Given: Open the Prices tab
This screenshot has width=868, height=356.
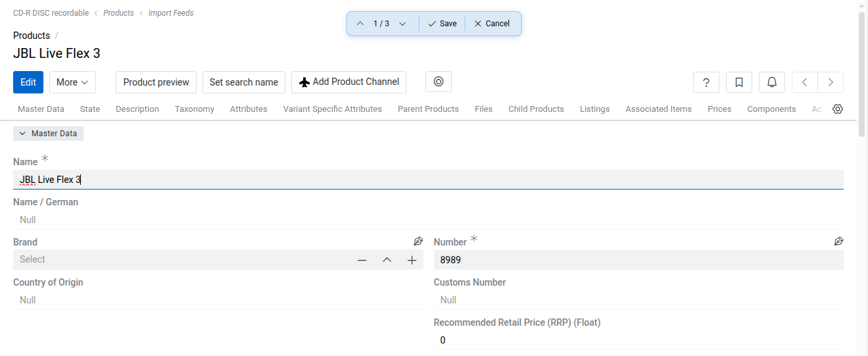Looking at the screenshot, I should [x=719, y=109].
